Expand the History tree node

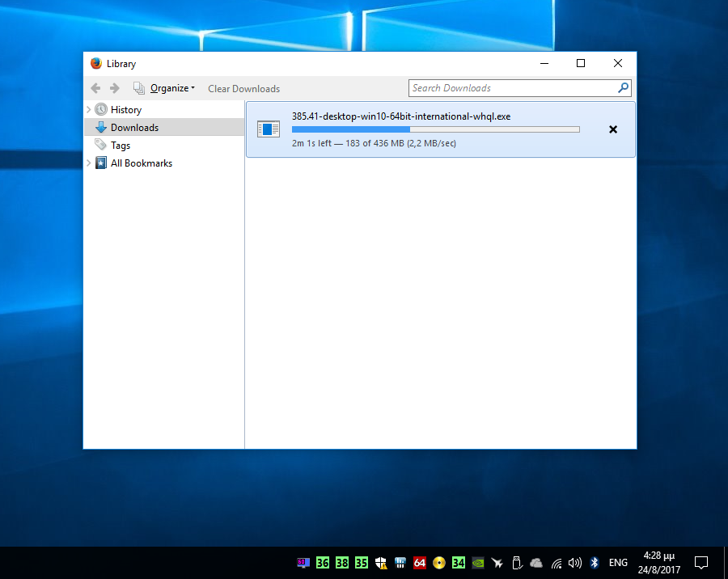(x=89, y=109)
